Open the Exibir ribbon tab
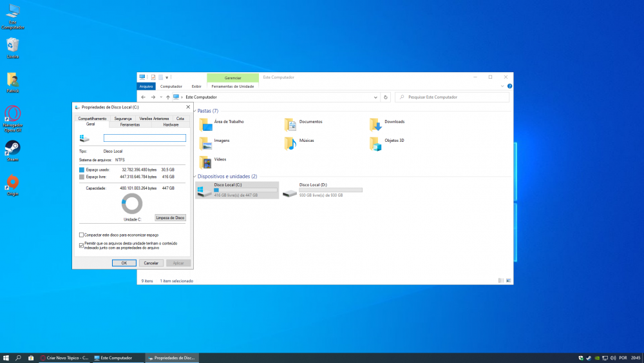Image resolution: width=644 pixels, height=363 pixels. click(196, 86)
